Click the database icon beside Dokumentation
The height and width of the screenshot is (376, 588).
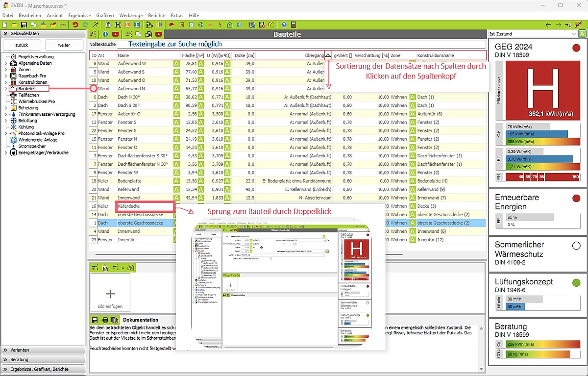104,320
